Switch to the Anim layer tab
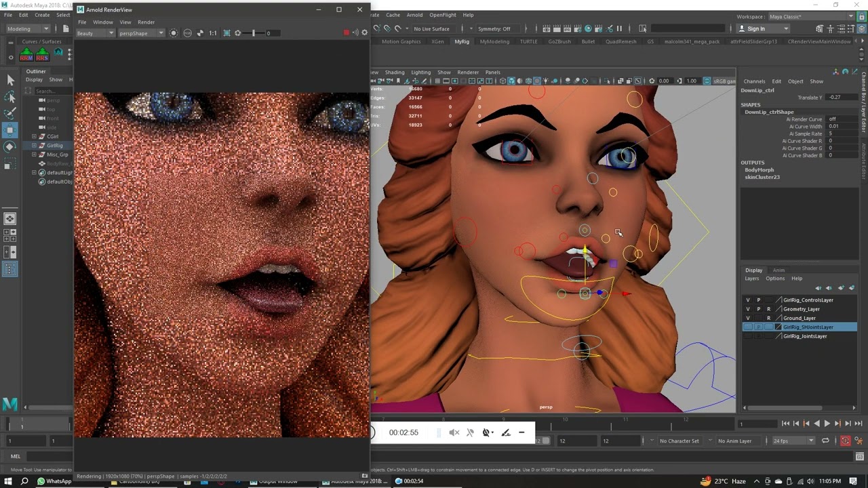The height and width of the screenshot is (488, 868). pyautogui.click(x=778, y=270)
